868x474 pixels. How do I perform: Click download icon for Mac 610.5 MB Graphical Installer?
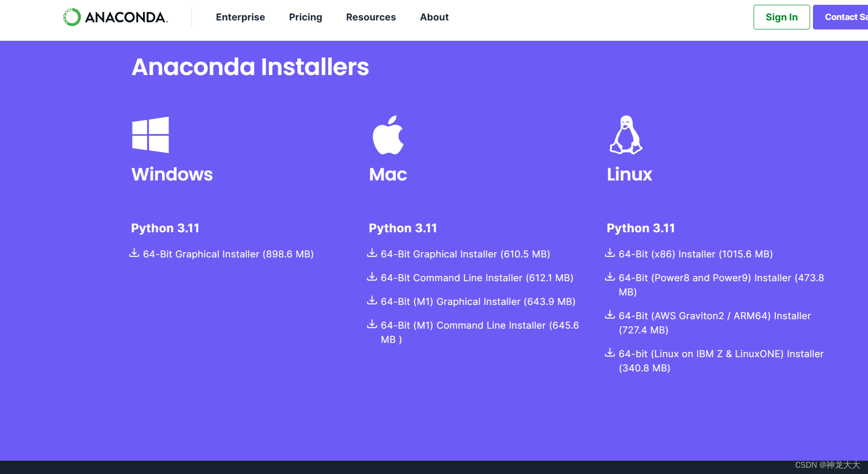click(372, 253)
